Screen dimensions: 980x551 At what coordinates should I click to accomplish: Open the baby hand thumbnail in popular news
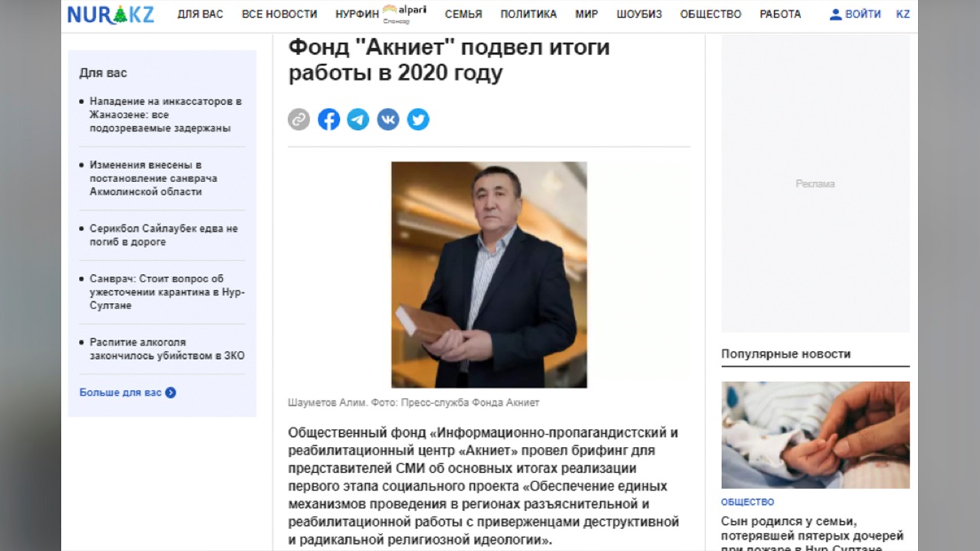click(x=815, y=435)
